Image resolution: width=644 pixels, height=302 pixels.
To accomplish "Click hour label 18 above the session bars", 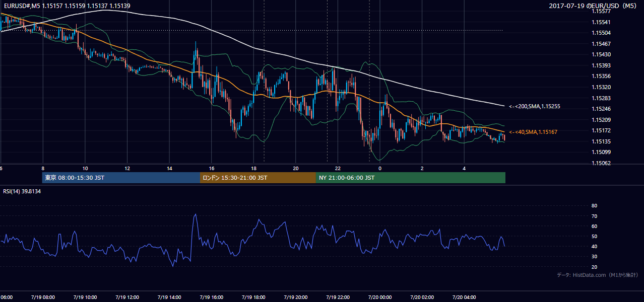I will 253,169.
